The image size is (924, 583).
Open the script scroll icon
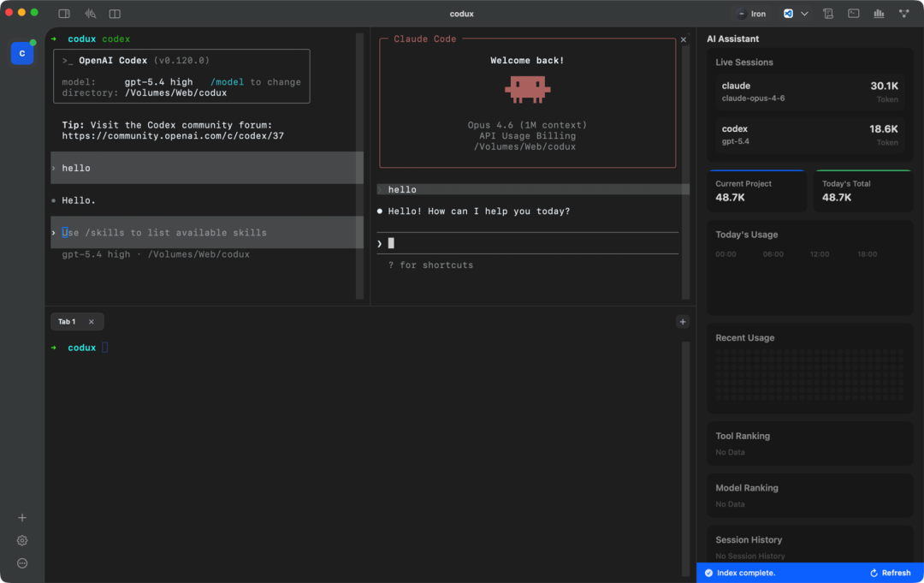coord(828,14)
